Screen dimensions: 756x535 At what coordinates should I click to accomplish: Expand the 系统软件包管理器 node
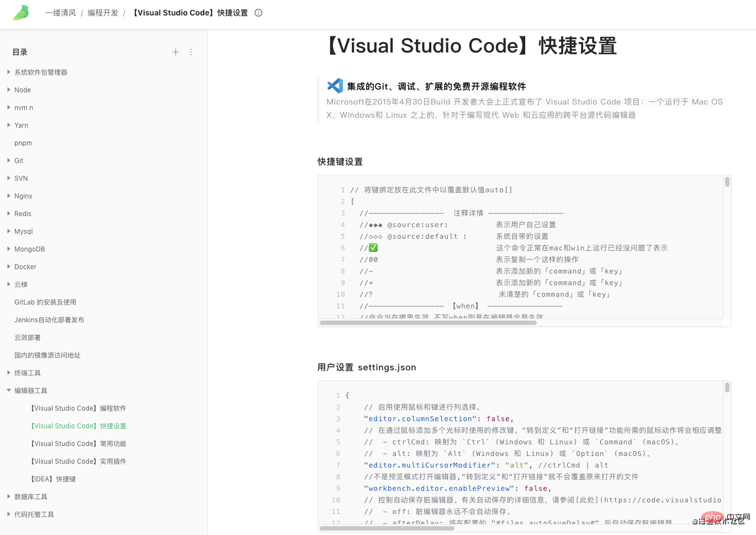(x=9, y=72)
